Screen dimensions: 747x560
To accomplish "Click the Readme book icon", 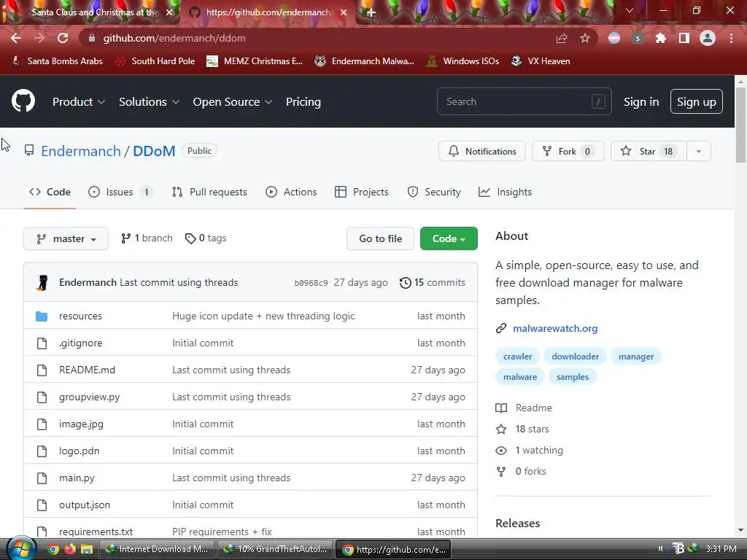I will click(501, 408).
